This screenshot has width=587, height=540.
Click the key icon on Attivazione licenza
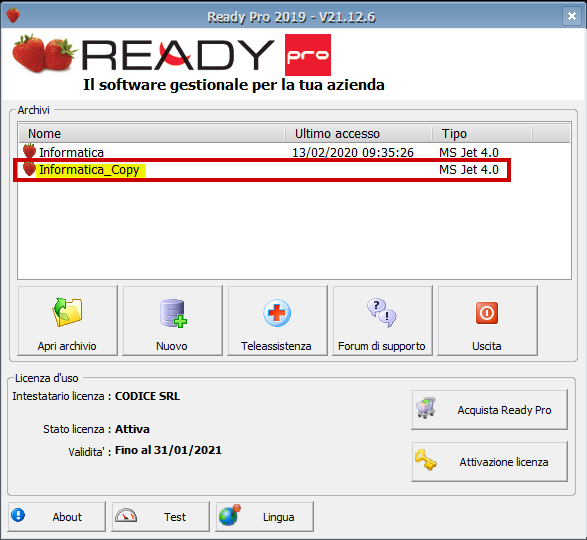click(x=426, y=460)
